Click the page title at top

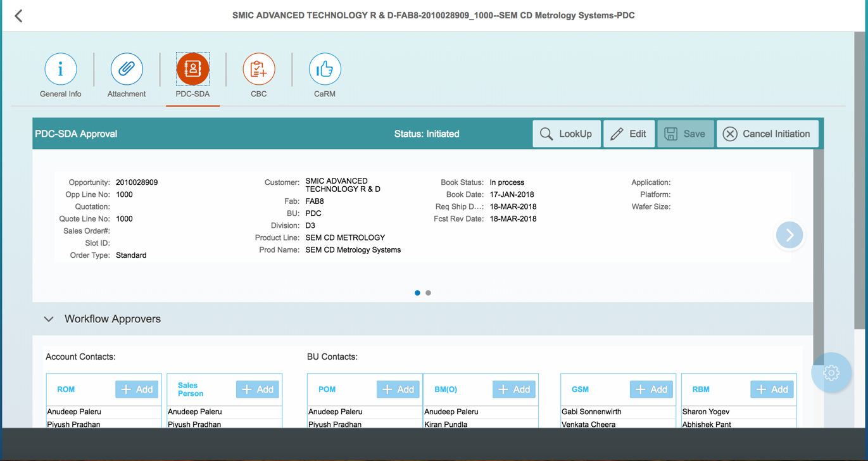[x=434, y=15]
